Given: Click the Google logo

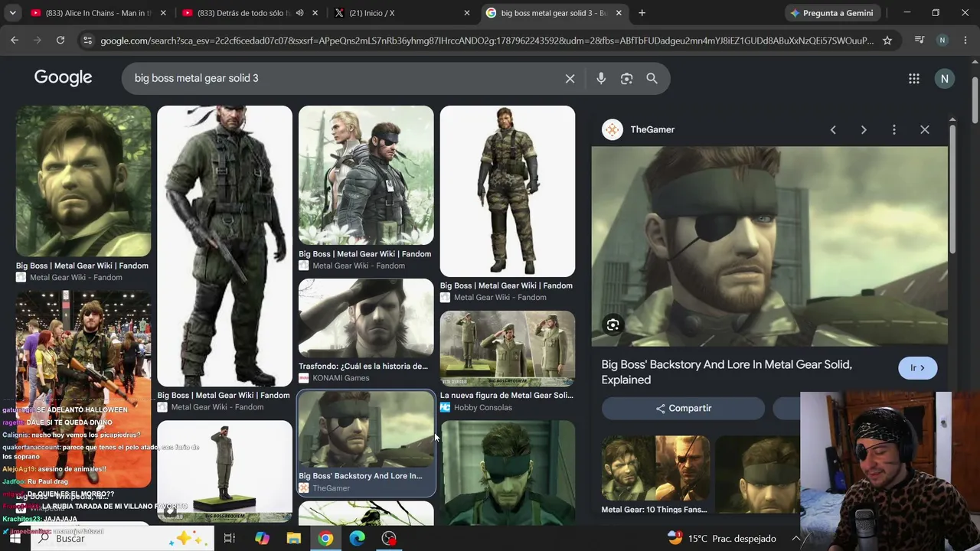Looking at the screenshot, I should coord(63,77).
